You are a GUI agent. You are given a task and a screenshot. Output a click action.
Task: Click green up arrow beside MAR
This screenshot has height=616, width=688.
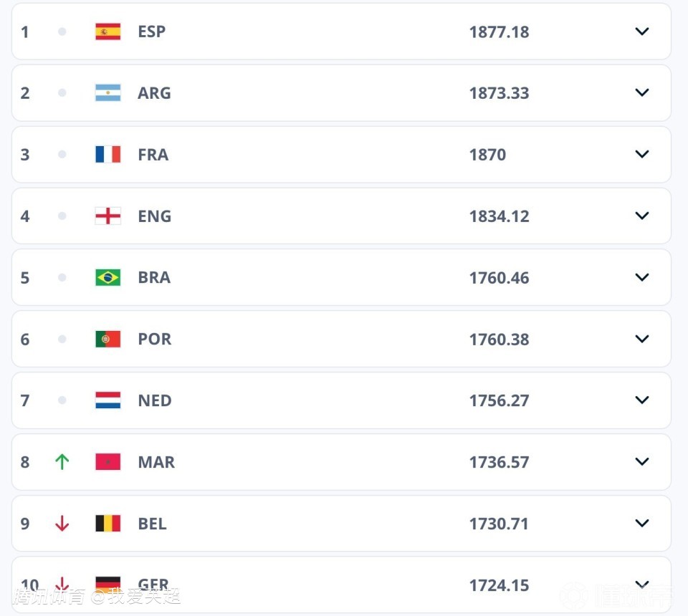[62, 462]
